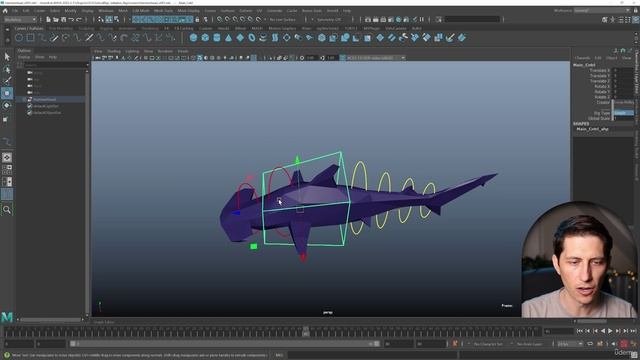Image resolution: width=640 pixels, height=360 pixels.
Task: Switch to single-pane perspective layout
Action: click(x=7, y=157)
